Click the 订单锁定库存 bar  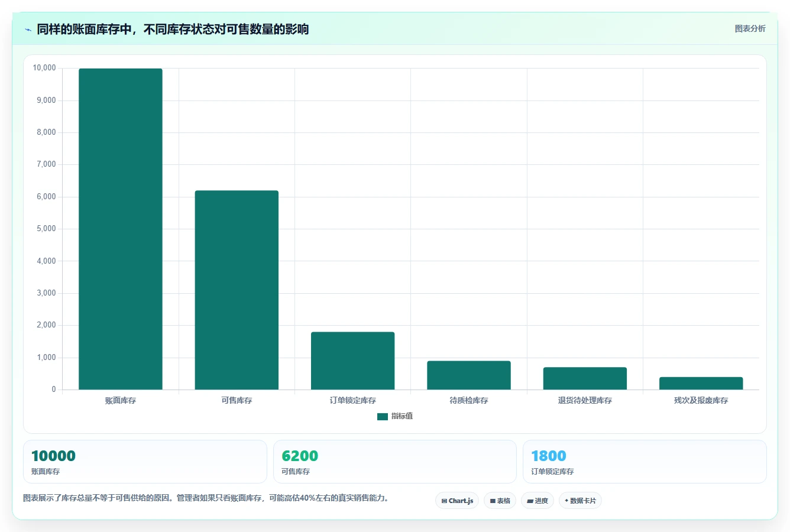click(x=352, y=361)
